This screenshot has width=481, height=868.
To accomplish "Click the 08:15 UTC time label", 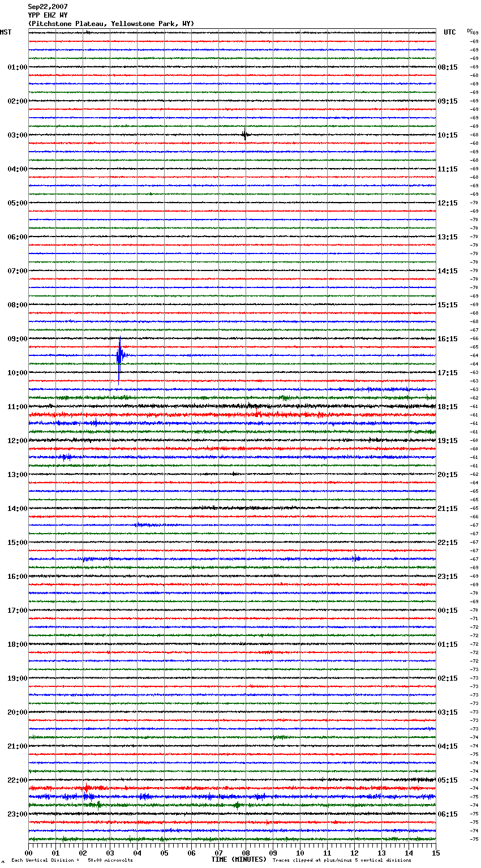I will pos(448,67).
